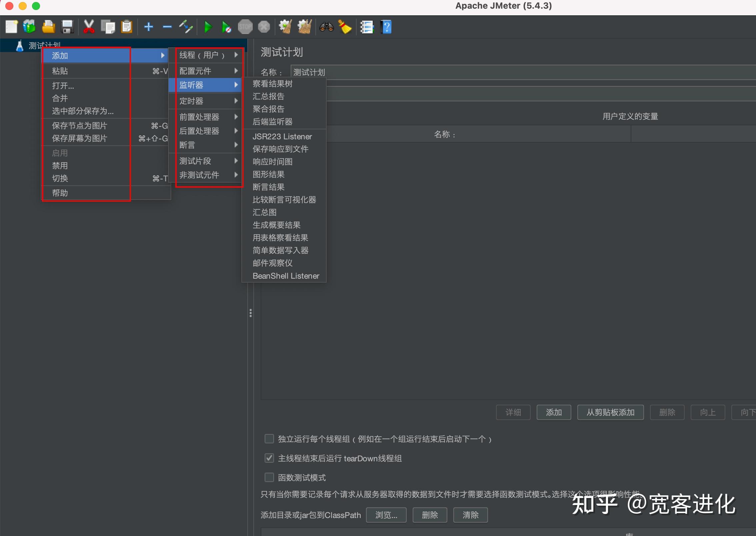Choose 比较断言可视化器 from menu

[x=284, y=200]
